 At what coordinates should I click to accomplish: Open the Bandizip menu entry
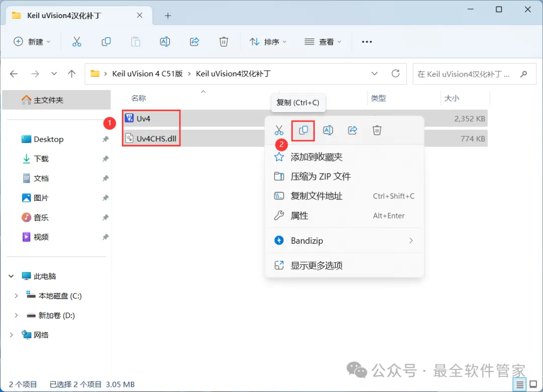click(344, 241)
